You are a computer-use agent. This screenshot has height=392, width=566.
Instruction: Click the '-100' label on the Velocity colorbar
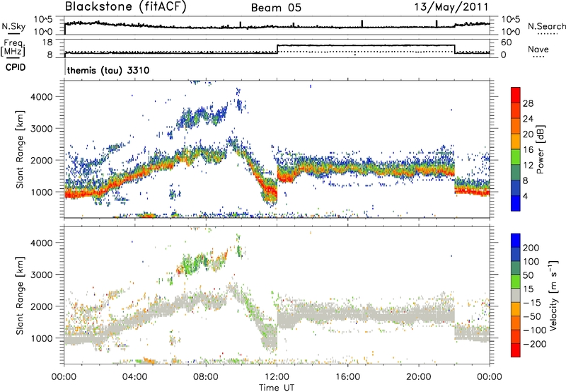point(534,330)
